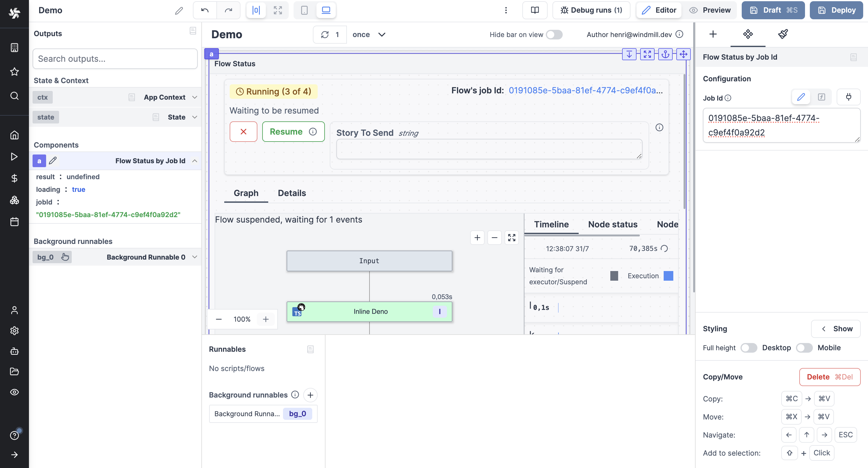Switch Job Id to function mode via fx icon
This screenshot has width=868, height=468.
pyautogui.click(x=822, y=97)
